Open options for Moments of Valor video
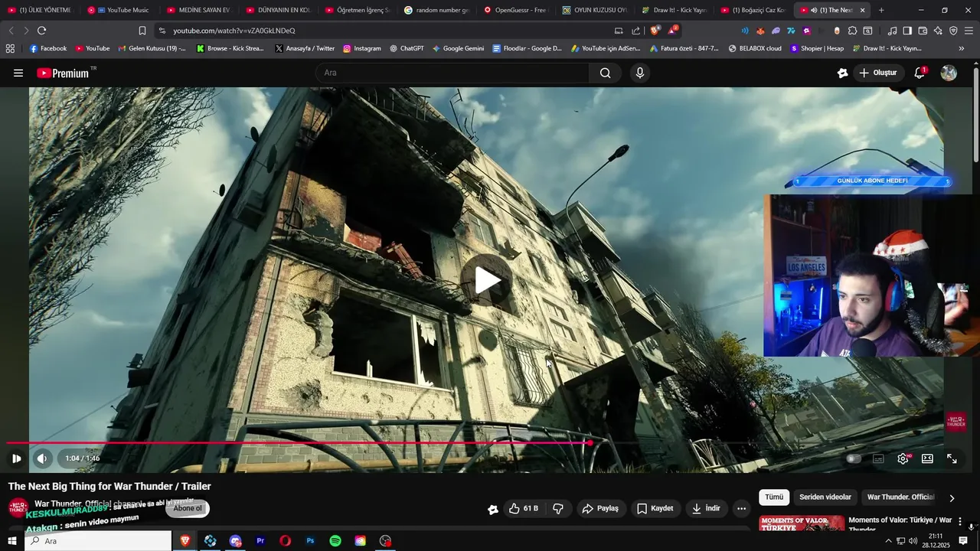 960,522
